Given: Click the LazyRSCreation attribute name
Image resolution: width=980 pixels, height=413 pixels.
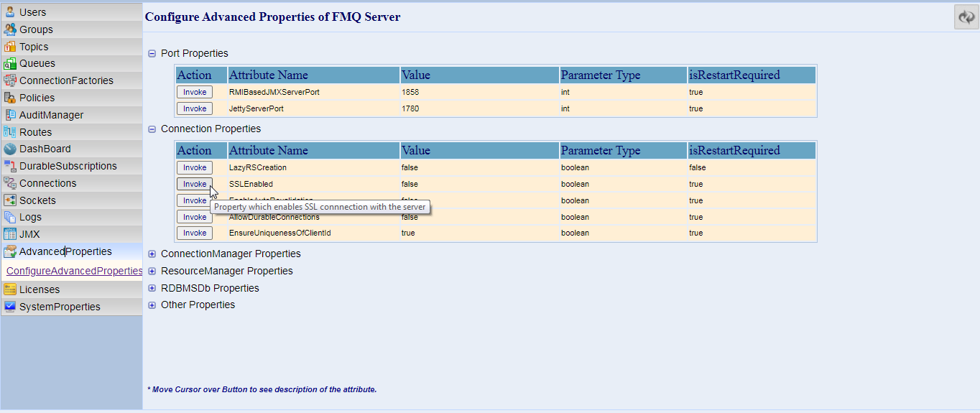Looking at the screenshot, I should point(258,167).
